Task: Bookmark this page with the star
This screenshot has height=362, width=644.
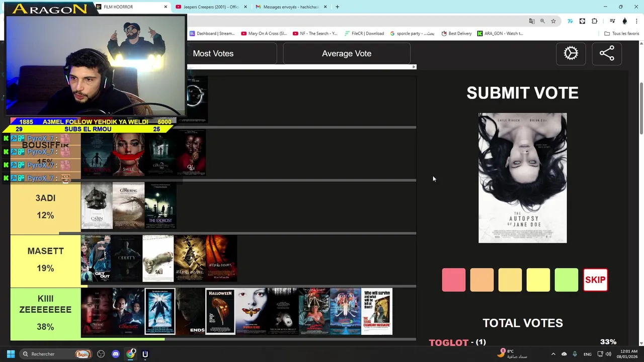Action: pyautogui.click(x=553, y=21)
